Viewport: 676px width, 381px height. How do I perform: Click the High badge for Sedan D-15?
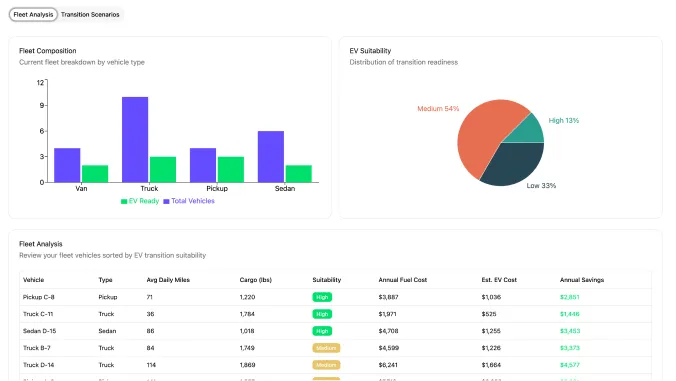click(x=322, y=331)
